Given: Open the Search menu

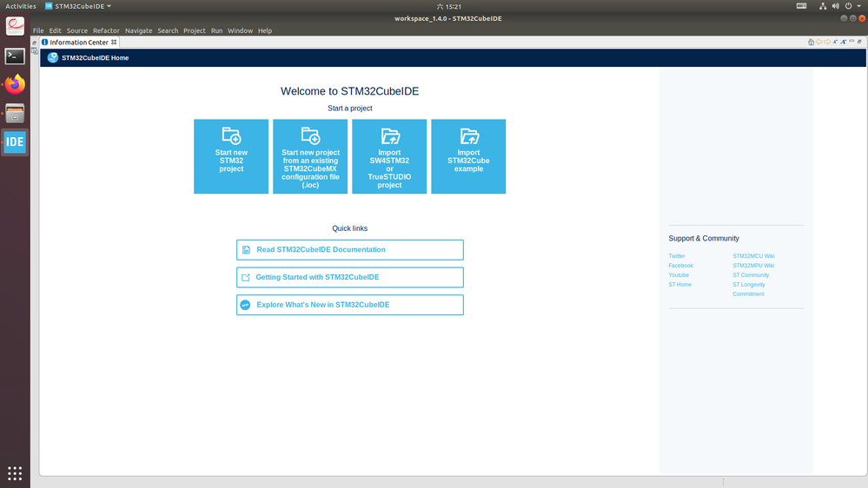Looking at the screenshot, I should click(168, 30).
